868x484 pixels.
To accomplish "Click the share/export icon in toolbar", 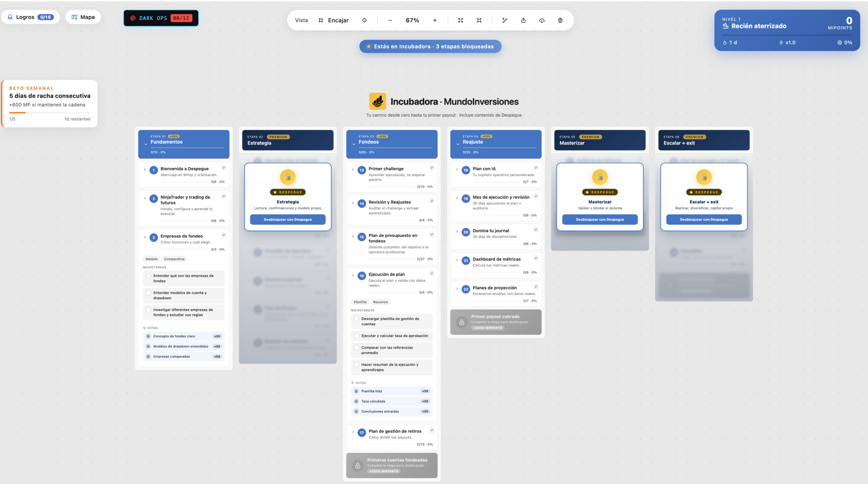I will [x=523, y=20].
